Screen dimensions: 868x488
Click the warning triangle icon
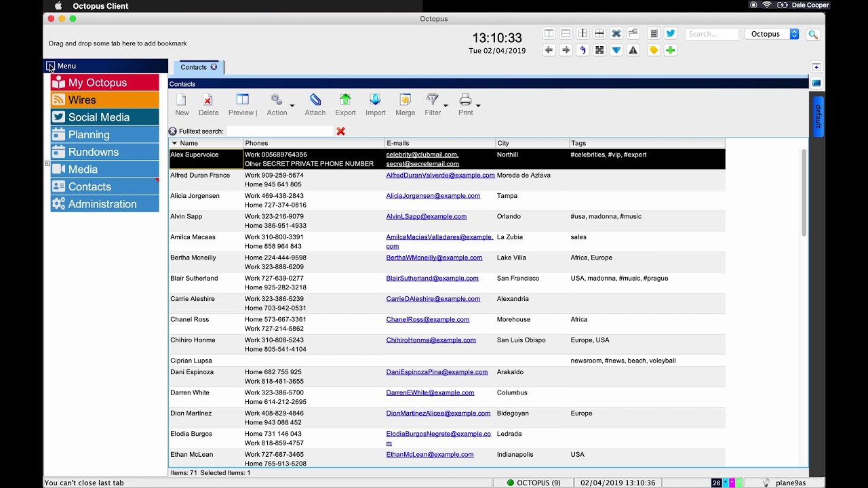pos(633,50)
